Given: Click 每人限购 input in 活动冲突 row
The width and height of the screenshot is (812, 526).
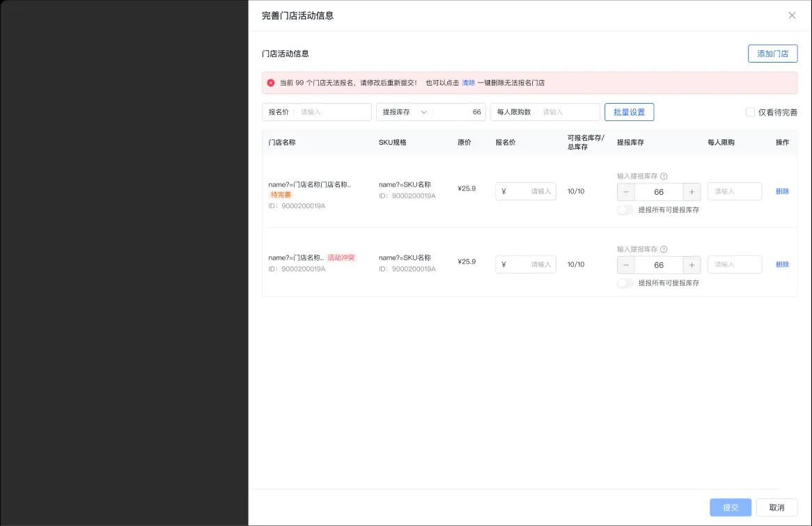Looking at the screenshot, I should (x=734, y=264).
